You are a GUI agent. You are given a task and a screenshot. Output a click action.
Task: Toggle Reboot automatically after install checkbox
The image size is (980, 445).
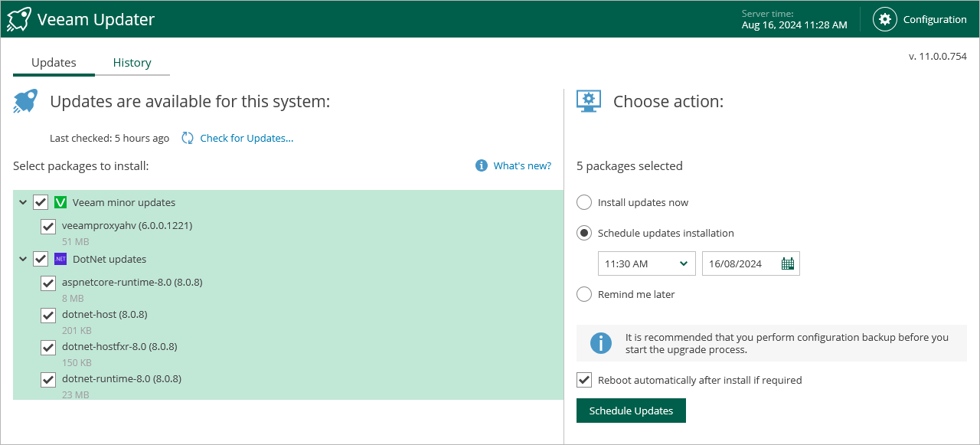584,380
